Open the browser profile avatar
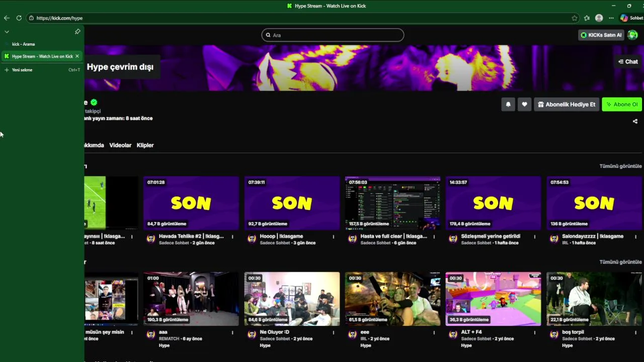 pyautogui.click(x=599, y=18)
